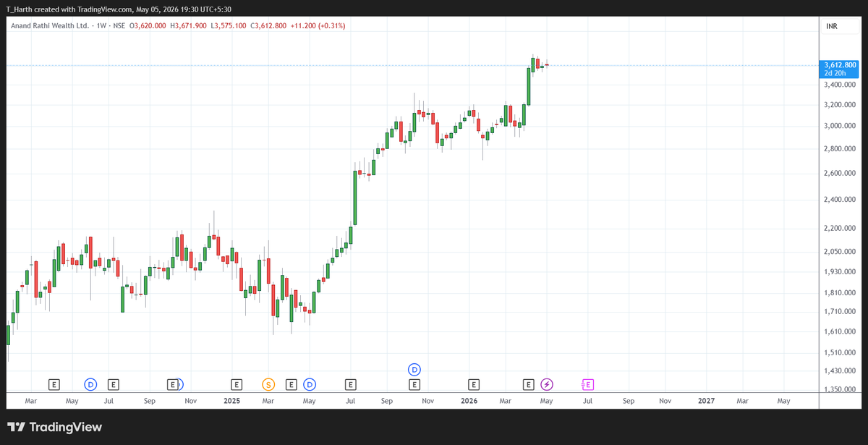Click the dividend D marker near May 2024
This screenshot has height=445, width=868.
coord(90,384)
